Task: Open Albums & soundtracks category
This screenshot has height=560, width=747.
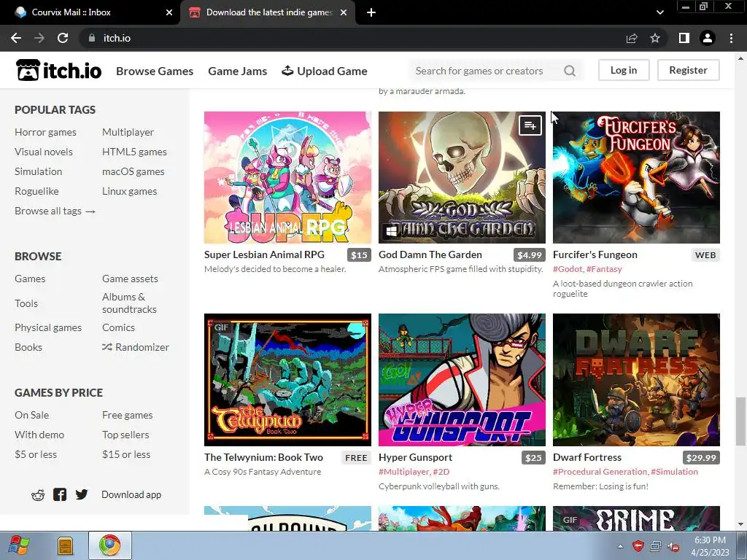Action: [x=129, y=303]
